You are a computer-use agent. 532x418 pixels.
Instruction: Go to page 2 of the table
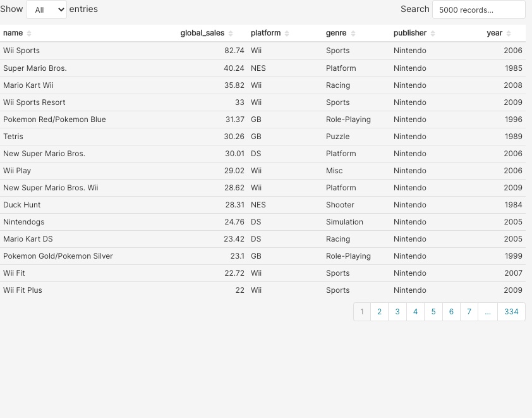[379, 312]
